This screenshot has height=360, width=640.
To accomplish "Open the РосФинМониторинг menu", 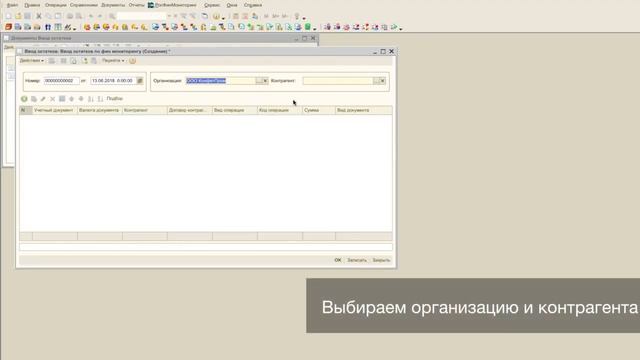I will click(x=172, y=5).
